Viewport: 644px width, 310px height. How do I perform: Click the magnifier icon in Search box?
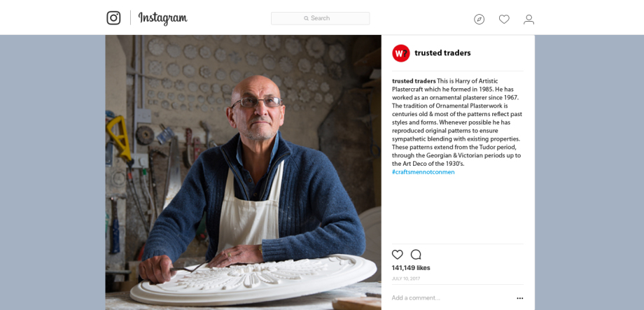(x=307, y=18)
